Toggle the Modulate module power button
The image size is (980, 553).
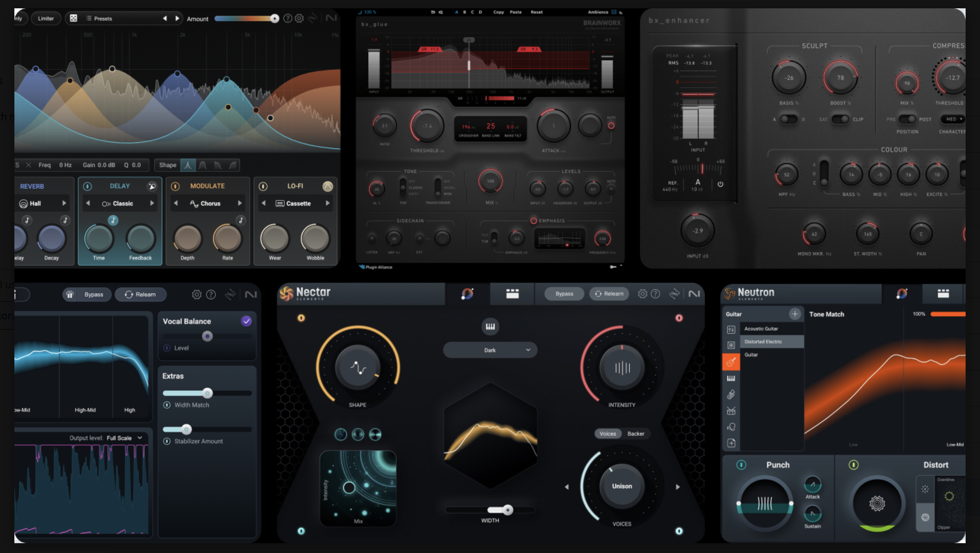pyautogui.click(x=175, y=186)
